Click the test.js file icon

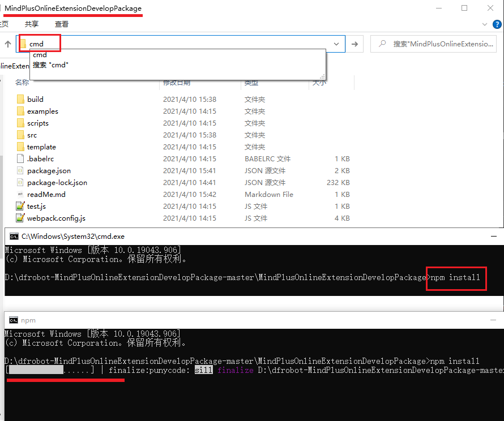[x=20, y=206]
